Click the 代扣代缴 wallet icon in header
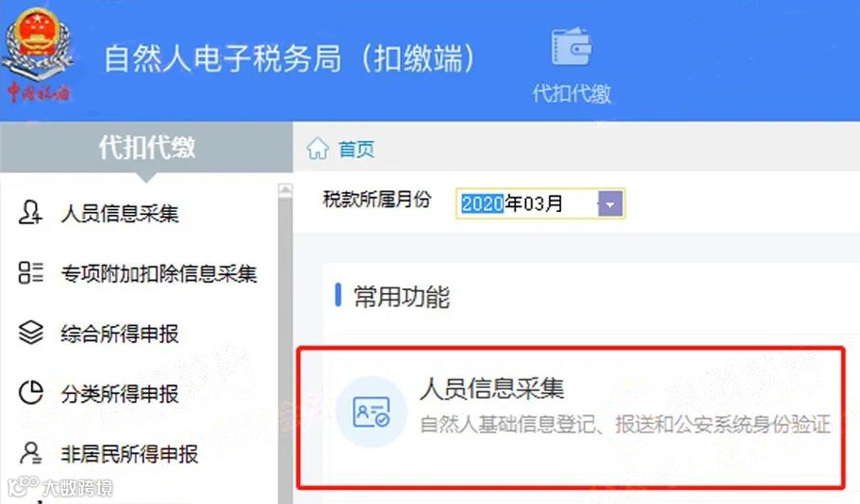Screen dimensions: 860x504 pyautogui.click(x=571, y=46)
